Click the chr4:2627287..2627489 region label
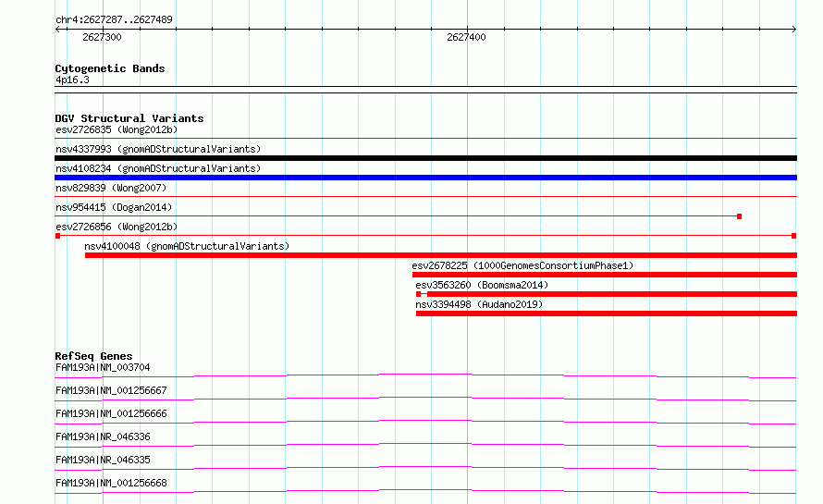 pyautogui.click(x=114, y=19)
